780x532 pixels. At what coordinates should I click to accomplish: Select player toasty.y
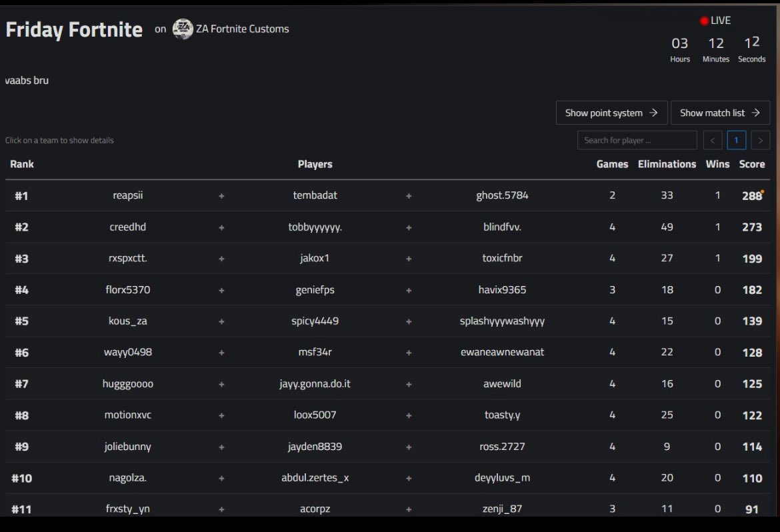pyautogui.click(x=503, y=415)
